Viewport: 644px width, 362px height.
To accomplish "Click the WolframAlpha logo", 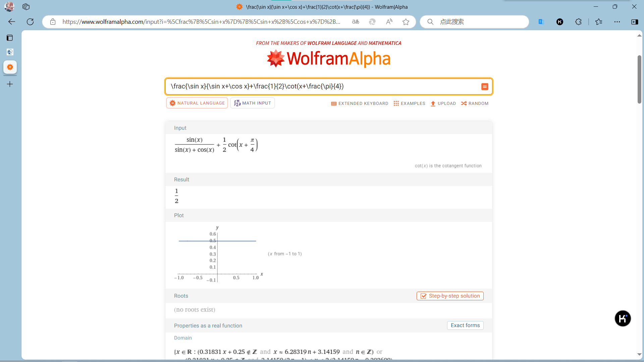I will (x=329, y=59).
